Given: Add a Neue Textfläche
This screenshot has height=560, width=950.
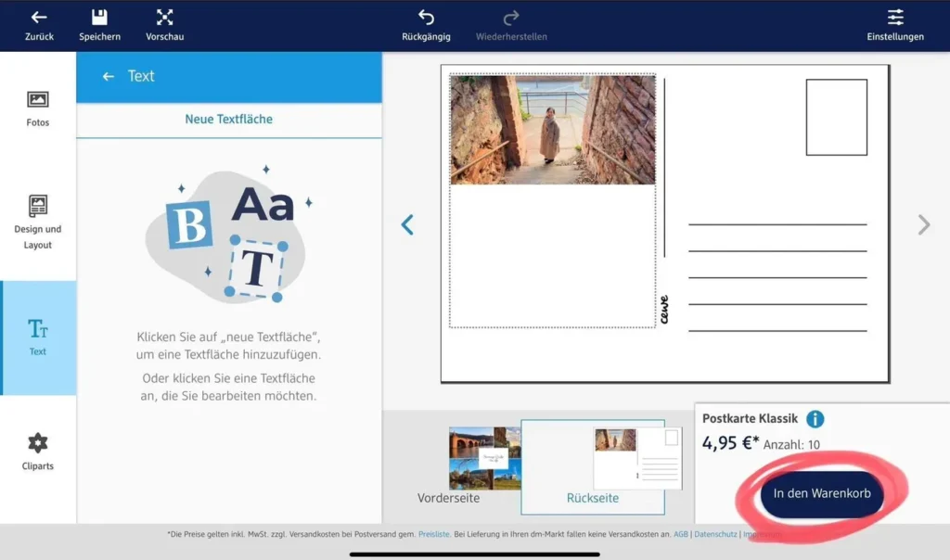Looking at the screenshot, I should point(228,120).
